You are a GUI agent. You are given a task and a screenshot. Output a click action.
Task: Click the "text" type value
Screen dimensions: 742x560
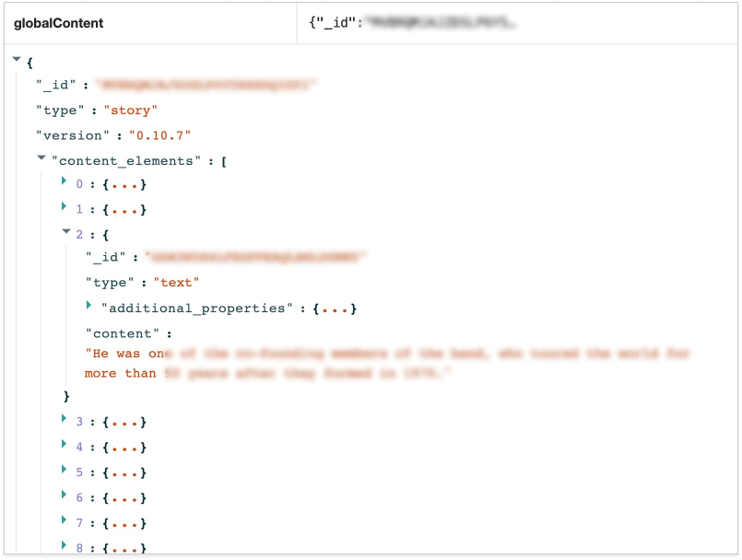click(x=176, y=283)
